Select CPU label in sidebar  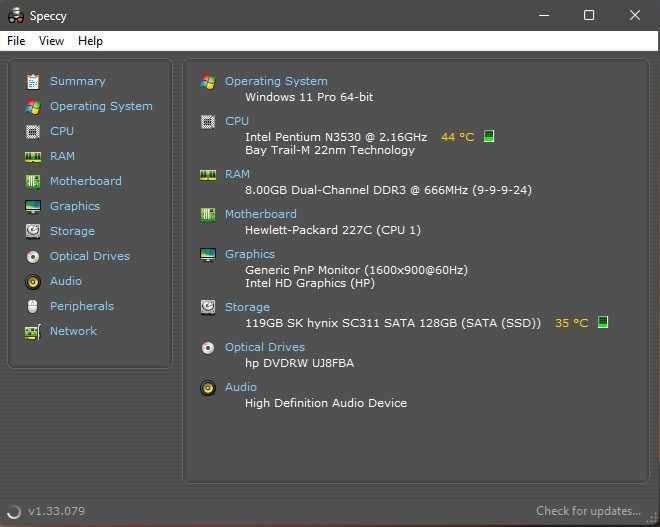pos(62,131)
